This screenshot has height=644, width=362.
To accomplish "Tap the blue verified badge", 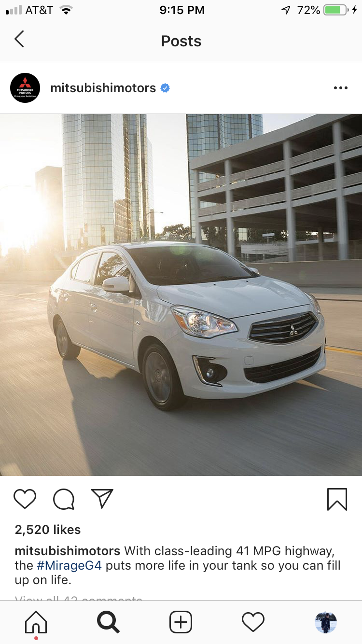I will 165,88.
